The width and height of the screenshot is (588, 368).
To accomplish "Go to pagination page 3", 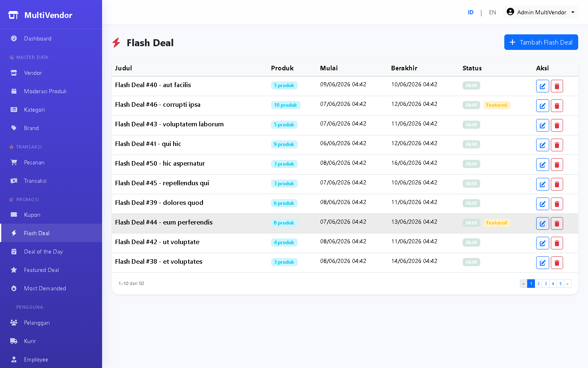I will [546, 283].
